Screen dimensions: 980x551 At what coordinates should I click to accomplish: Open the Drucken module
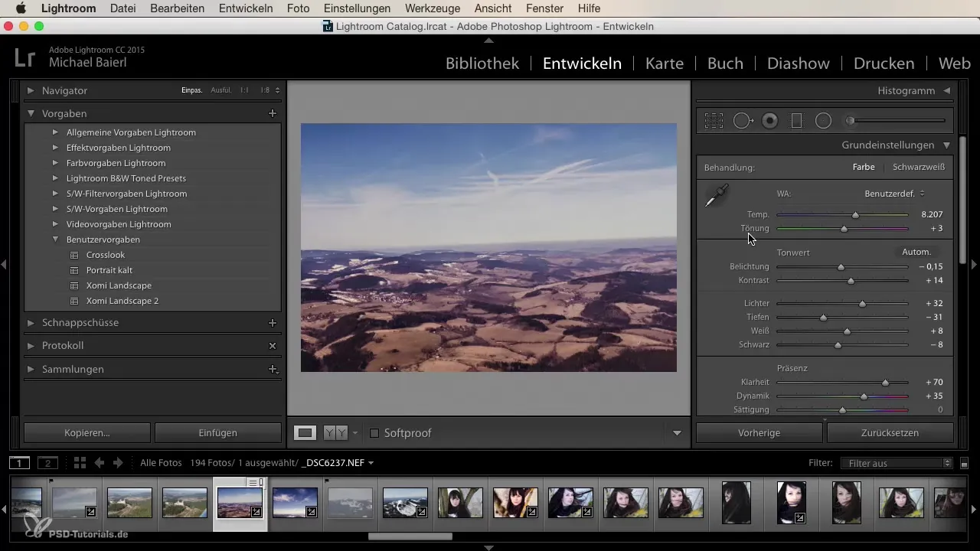[x=884, y=64]
